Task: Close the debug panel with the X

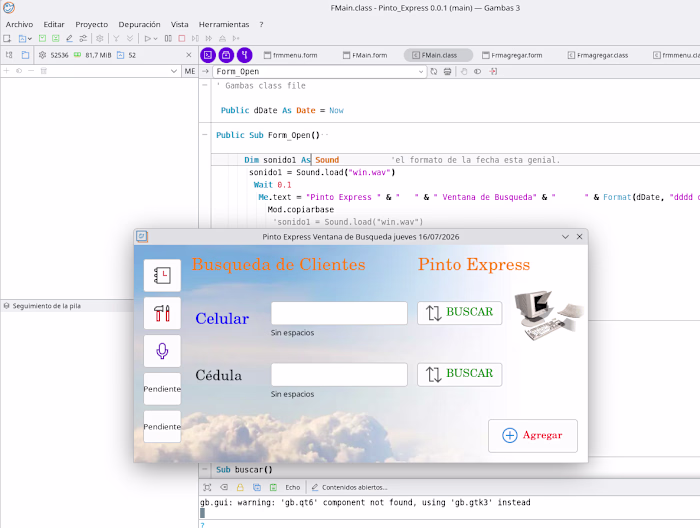Action: point(189,55)
